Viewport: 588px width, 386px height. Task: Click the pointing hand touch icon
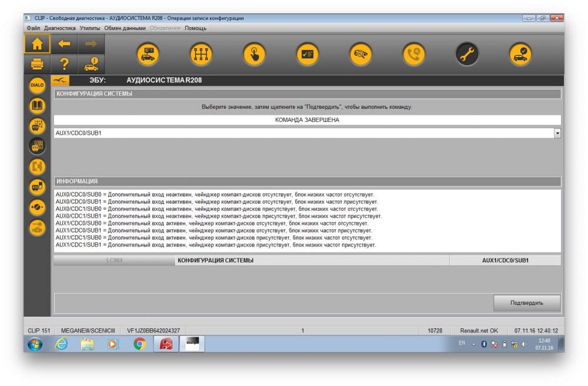coord(254,54)
